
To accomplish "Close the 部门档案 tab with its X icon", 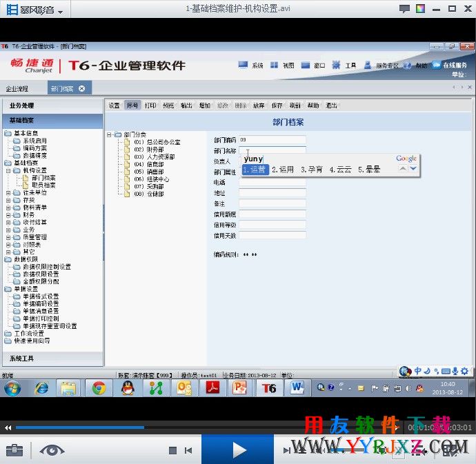I will [x=81, y=88].
